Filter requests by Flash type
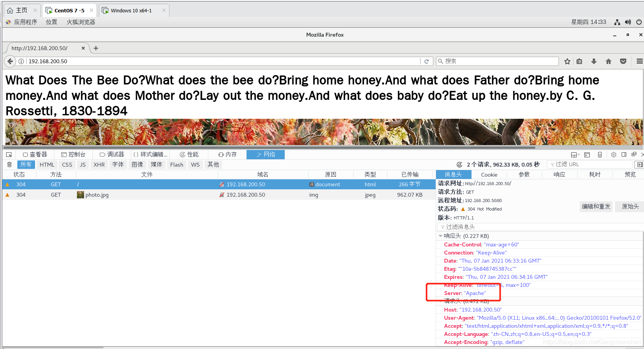The height and width of the screenshot is (349, 644). pyautogui.click(x=177, y=165)
